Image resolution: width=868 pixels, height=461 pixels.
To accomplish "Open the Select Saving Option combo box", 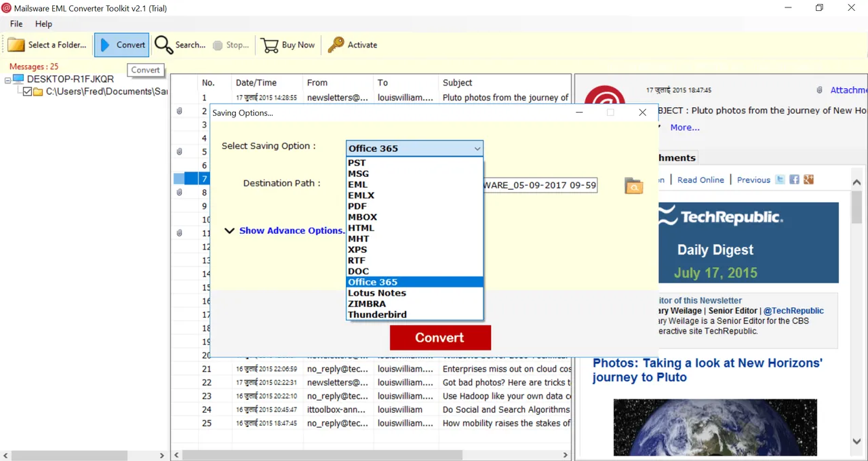I will [x=414, y=148].
